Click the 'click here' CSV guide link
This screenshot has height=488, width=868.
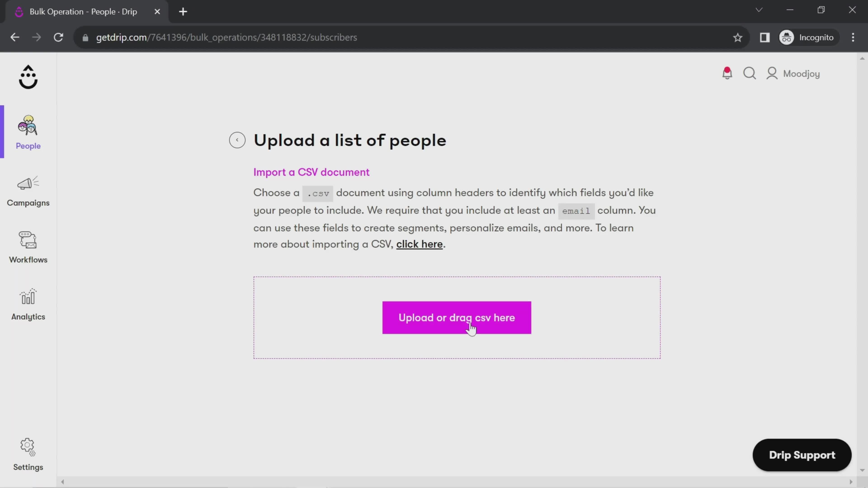coord(419,244)
